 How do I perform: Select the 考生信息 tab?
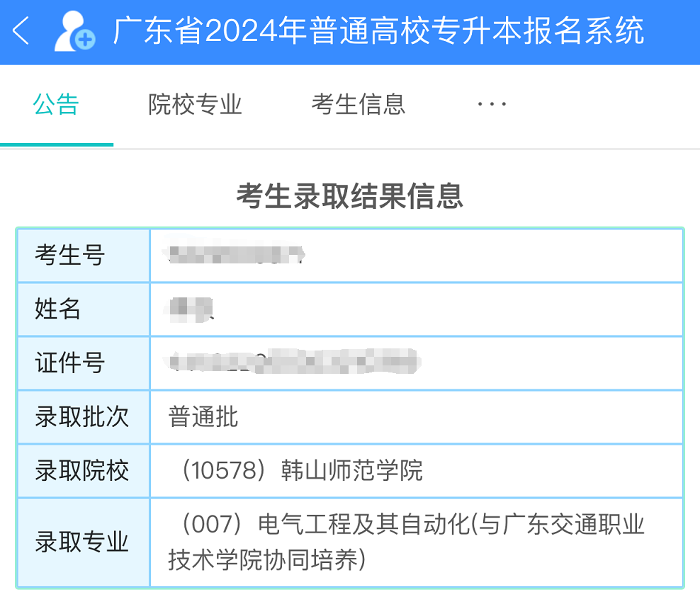click(359, 105)
